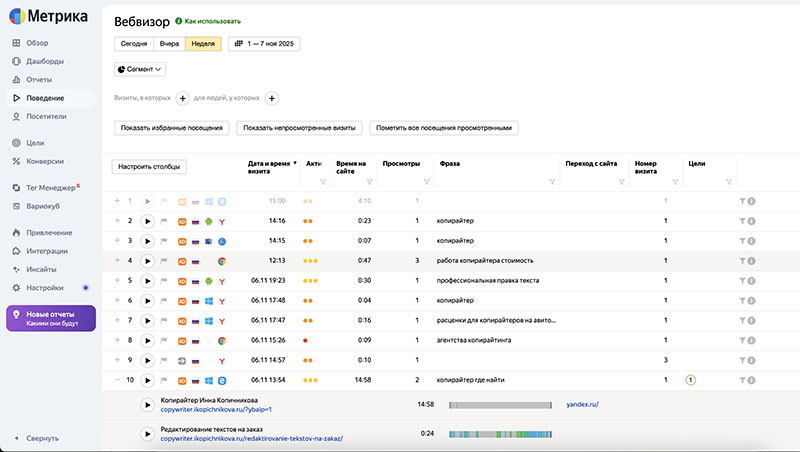The image size is (800, 452).
Task: Play the Редактирование текстов на заказ page view
Action: click(147, 434)
